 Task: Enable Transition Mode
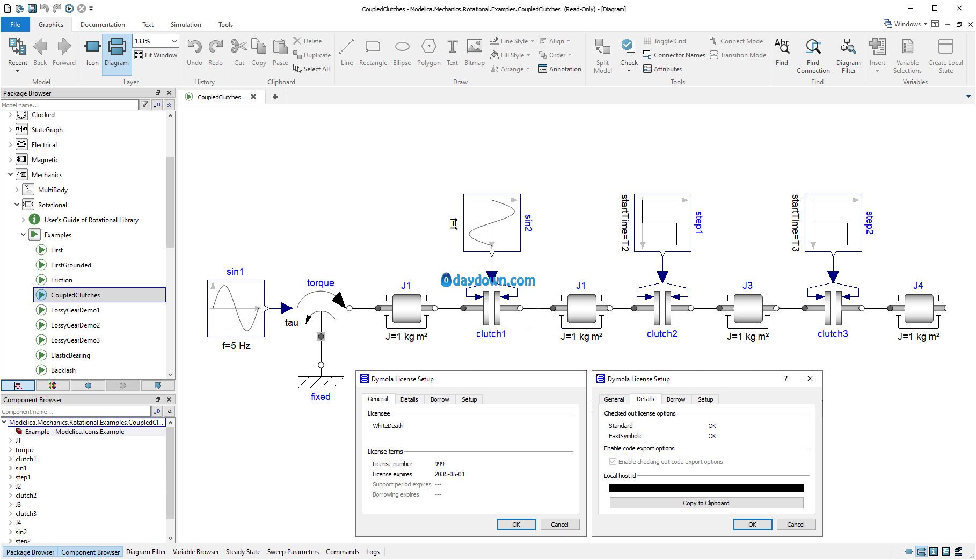pyautogui.click(x=738, y=55)
